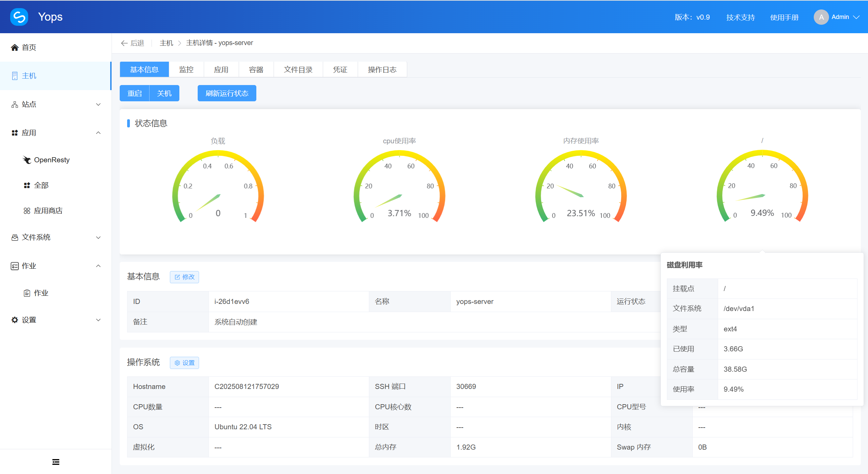
Task: Click the OpenResty bird icon
Action: point(27,160)
